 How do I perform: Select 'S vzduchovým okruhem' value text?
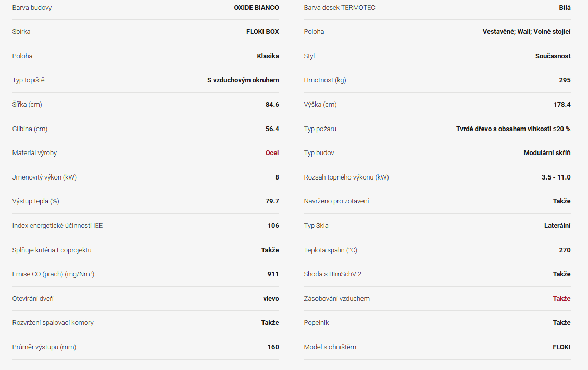pos(243,80)
